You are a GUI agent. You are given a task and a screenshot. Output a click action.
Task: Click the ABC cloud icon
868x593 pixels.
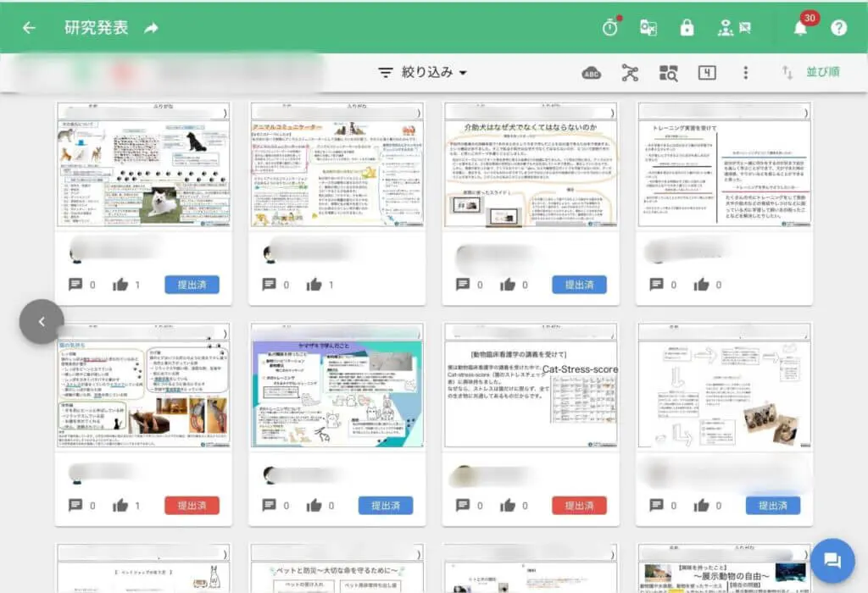[591, 73]
